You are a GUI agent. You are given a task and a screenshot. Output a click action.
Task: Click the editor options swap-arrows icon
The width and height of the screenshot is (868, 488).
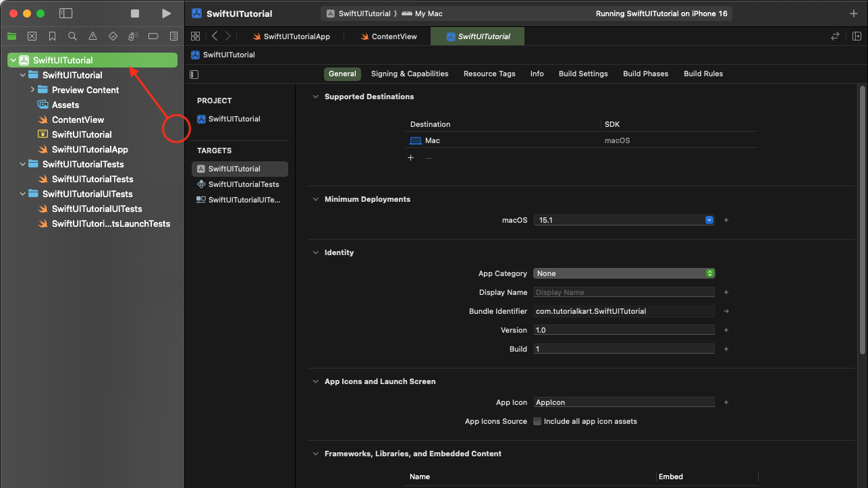(x=835, y=36)
